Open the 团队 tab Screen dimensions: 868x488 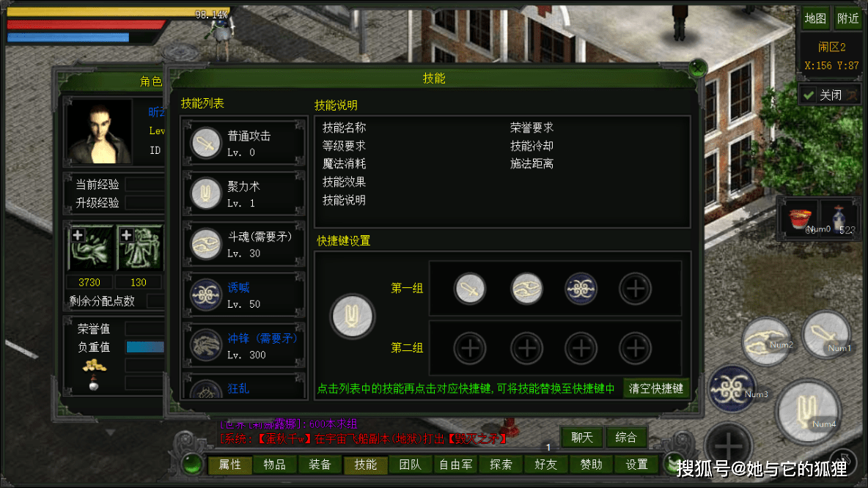(x=411, y=465)
